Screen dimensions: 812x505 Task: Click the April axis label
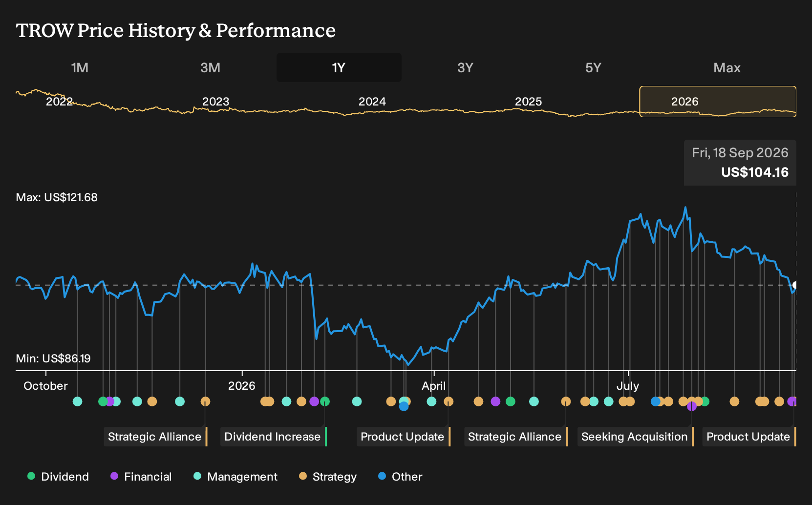pos(434,386)
